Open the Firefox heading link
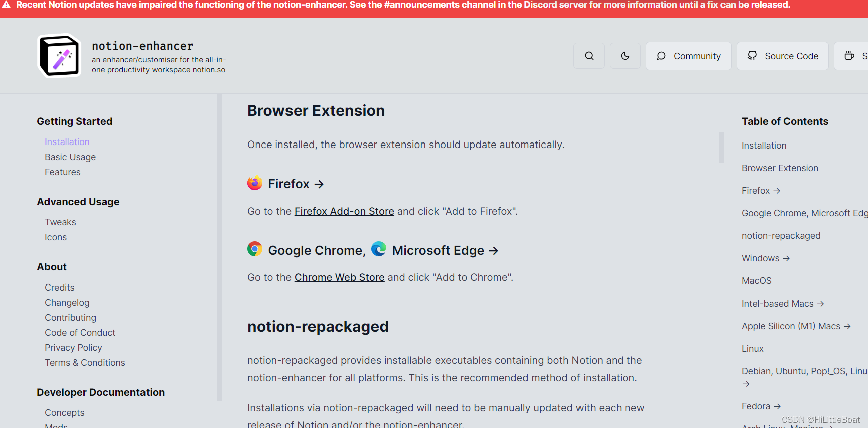Screen dimensions: 868x428 pos(296,184)
